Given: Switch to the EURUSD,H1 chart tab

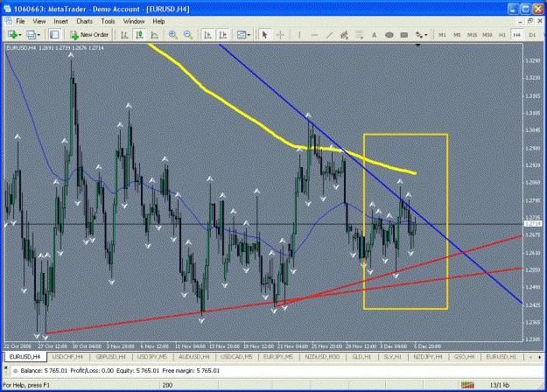Looking at the screenshot, I should click(501, 357).
